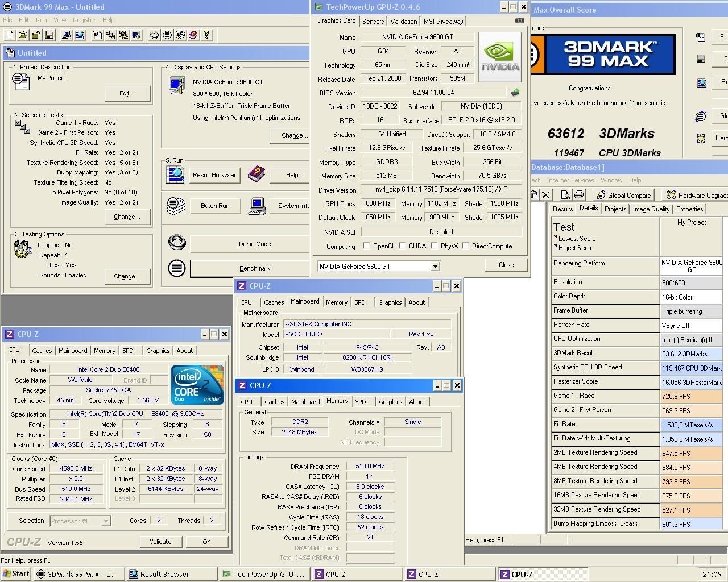Click the purple help book icon in toolbar

click(x=193, y=35)
